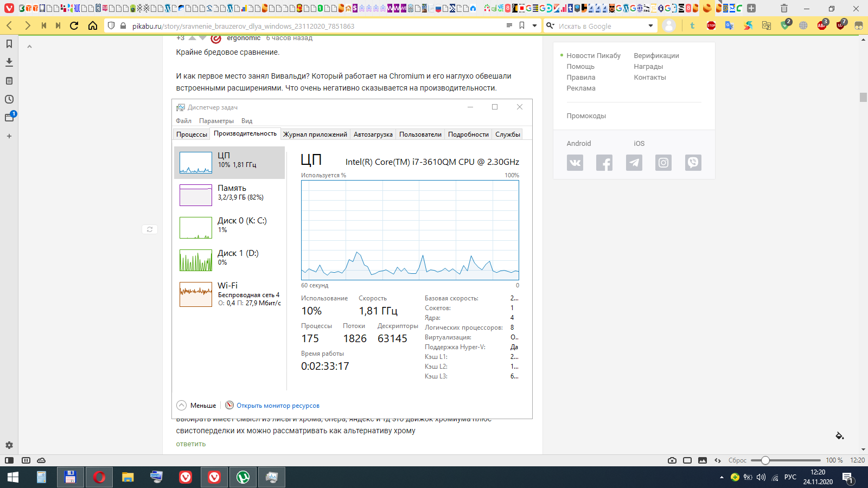Add a new web panel
The height and width of the screenshot is (488, 868).
[9, 136]
